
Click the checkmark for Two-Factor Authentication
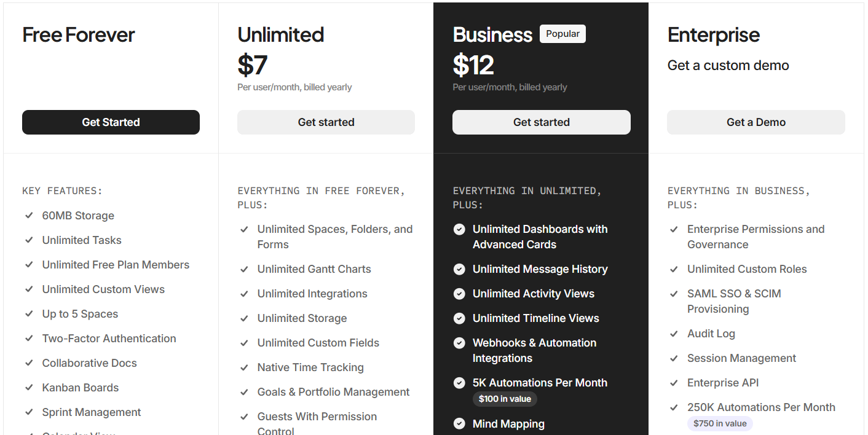(29, 339)
